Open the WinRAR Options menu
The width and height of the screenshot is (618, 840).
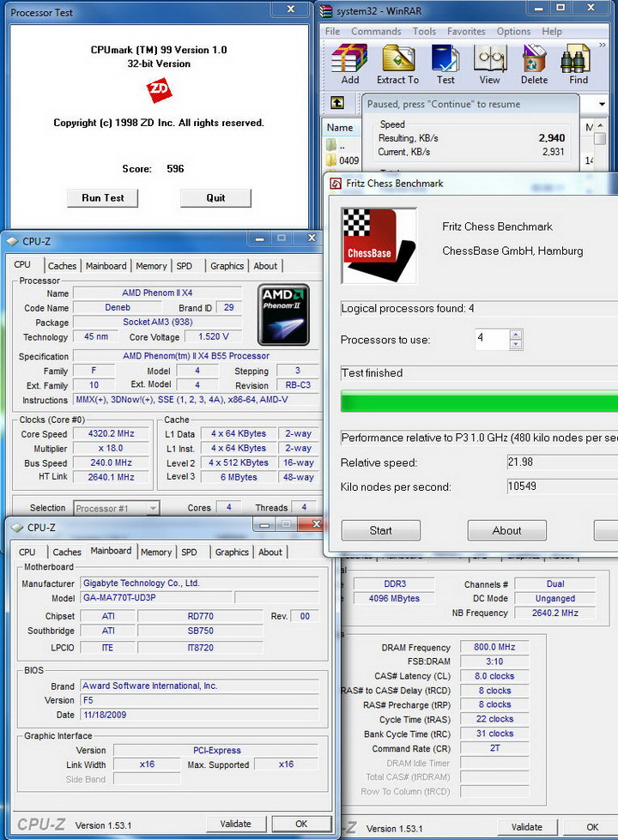(513, 31)
